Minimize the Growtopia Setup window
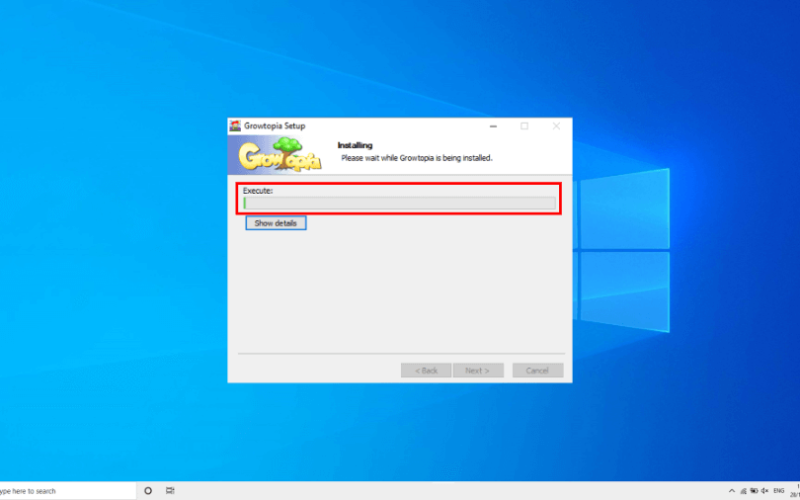Screen dimensions: 800x500 pyautogui.click(x=493, y=126)
